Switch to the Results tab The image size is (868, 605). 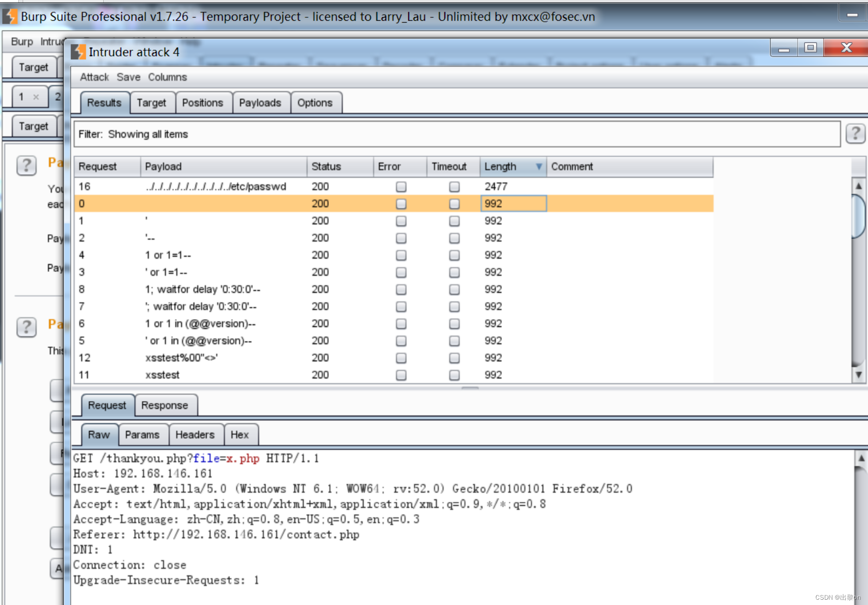pyautogui.click(x=105, y=103)
